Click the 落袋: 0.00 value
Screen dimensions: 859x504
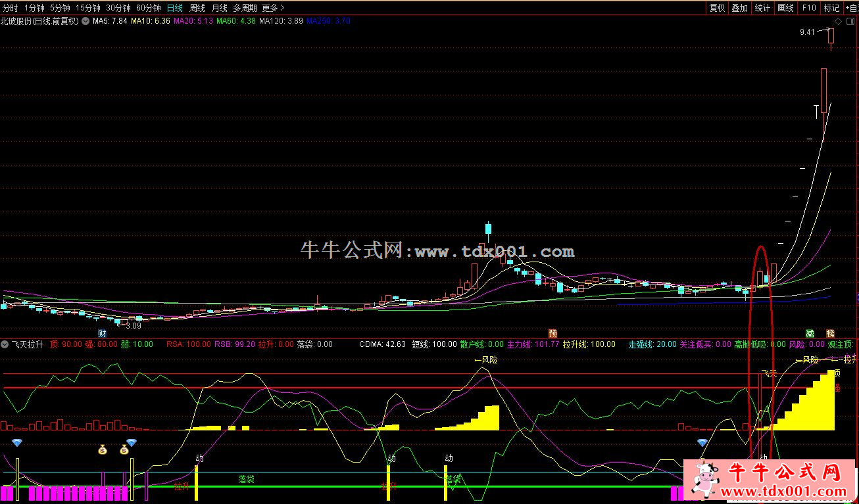(x=314, y=344)
